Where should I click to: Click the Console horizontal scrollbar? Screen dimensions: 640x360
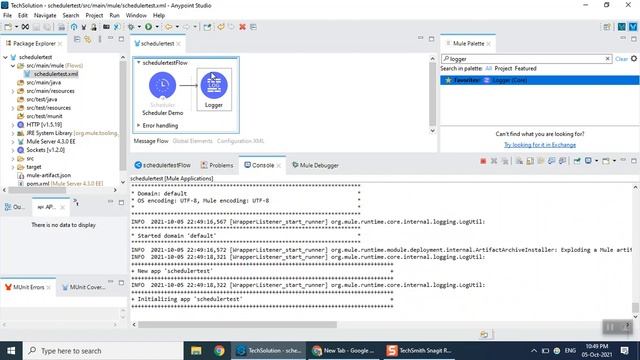tap(237, 324)
